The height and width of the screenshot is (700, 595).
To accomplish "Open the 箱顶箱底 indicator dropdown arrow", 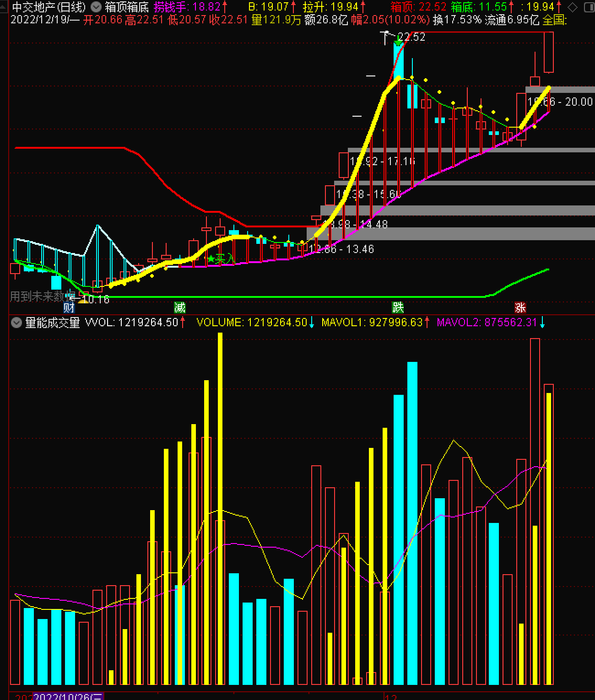I will [96, 7].
